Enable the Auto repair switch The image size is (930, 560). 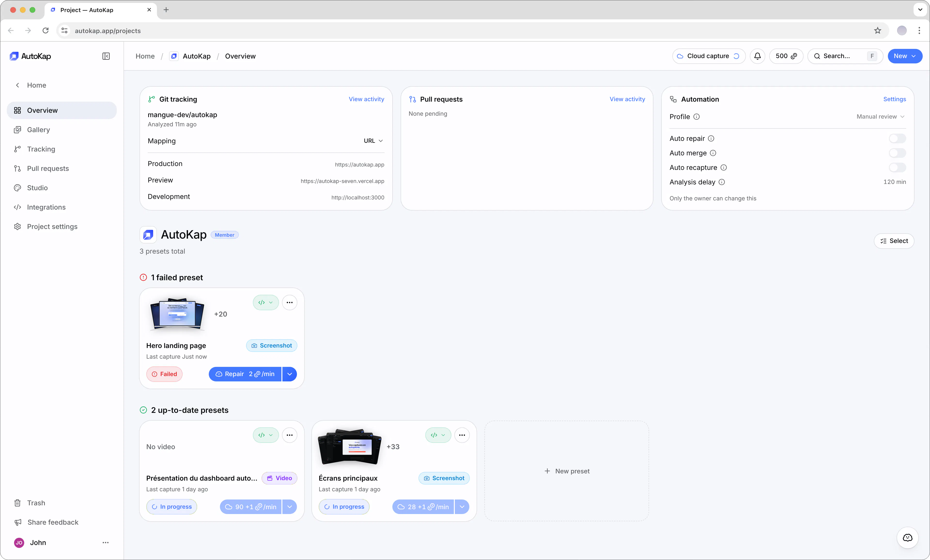coord(897,138)
